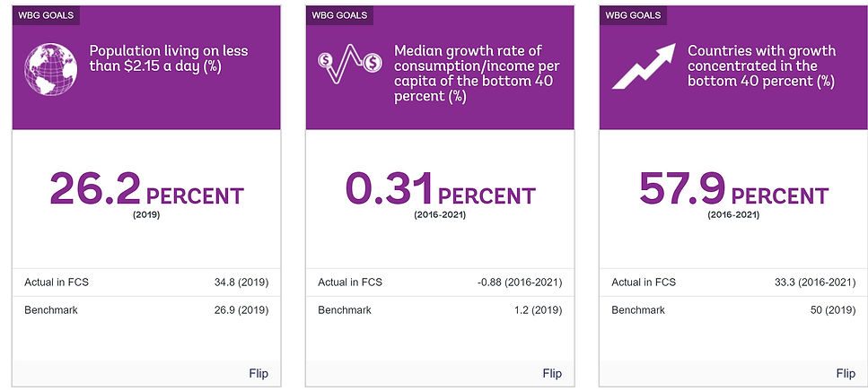
Task: Click the Benchmark 1.2 (2019) row
Action: [x=440, y=310]
